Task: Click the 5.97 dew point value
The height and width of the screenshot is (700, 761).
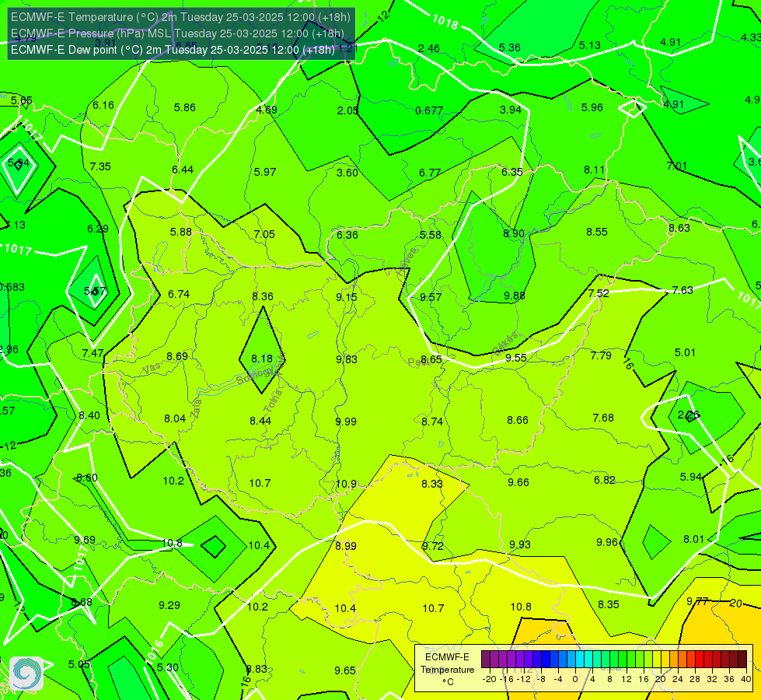Action: (x=265, y=172)
